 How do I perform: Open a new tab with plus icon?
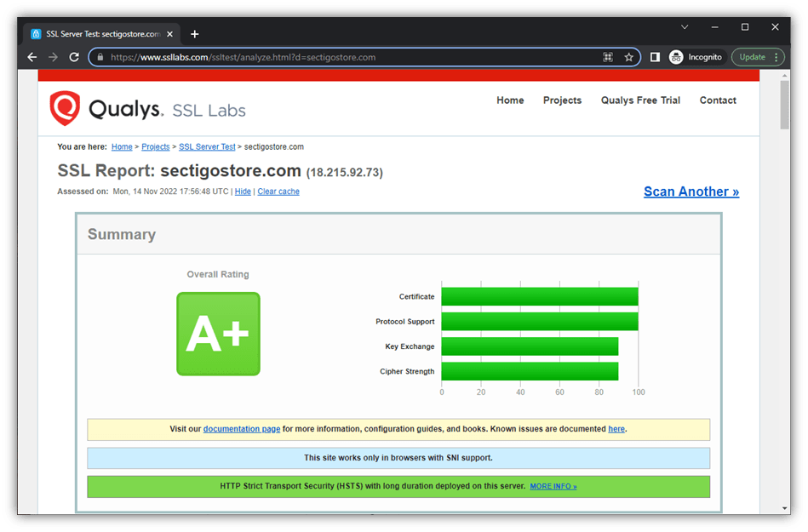click(x=194, y=34)
